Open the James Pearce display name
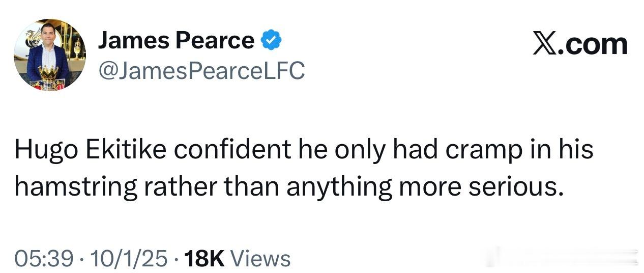The image size is (644, 273). (x=176, y=41)
